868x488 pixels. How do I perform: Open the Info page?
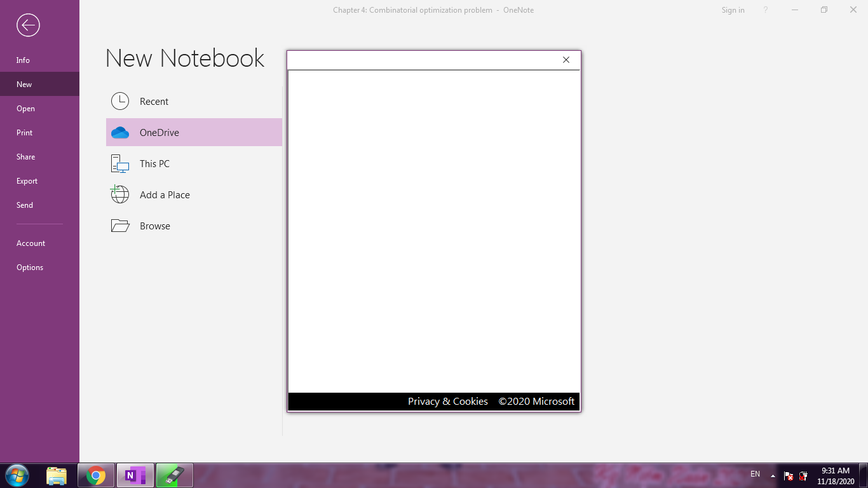pyautogui.click(x=39, y=60)
